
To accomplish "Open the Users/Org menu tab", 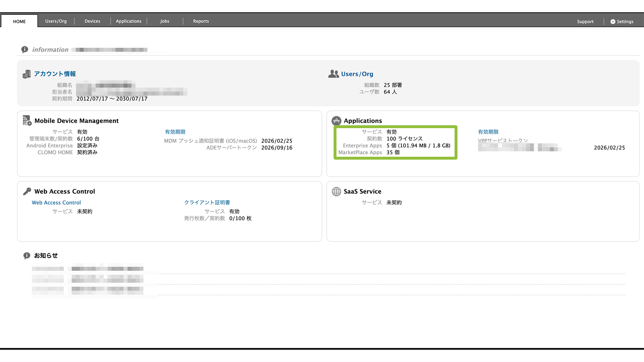I will click(x=56, y=21).
